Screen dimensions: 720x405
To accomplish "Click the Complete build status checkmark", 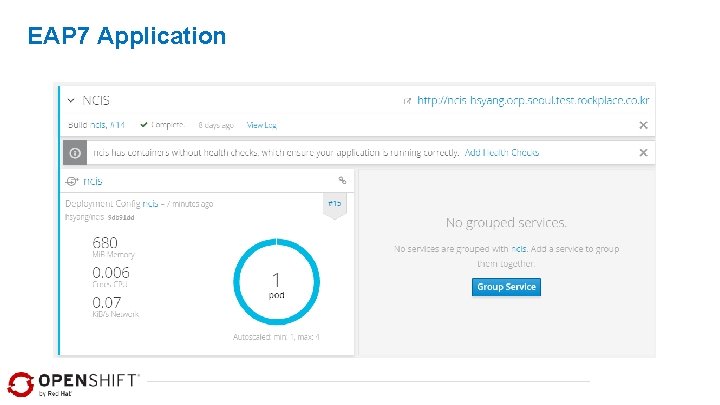I will click(143, 124).
